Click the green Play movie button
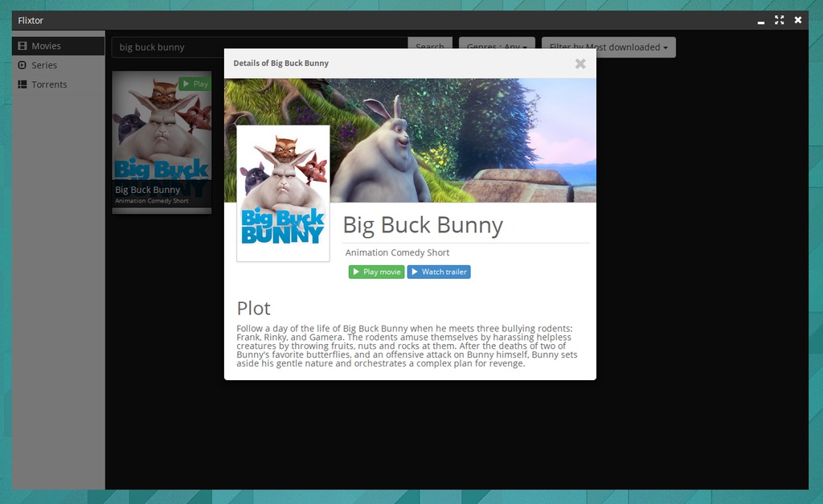Image resolution: width=823 pixels, height=504 pixels. pos(376,272)
